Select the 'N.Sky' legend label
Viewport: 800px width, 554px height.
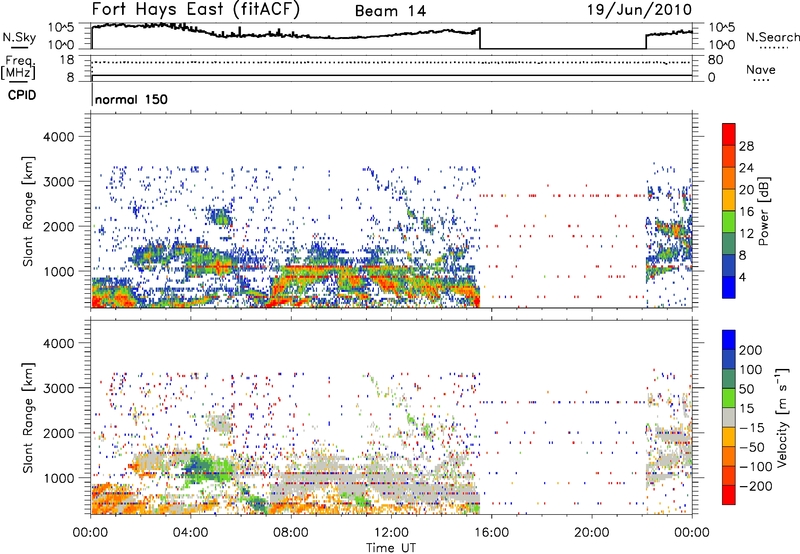[19, 37]
